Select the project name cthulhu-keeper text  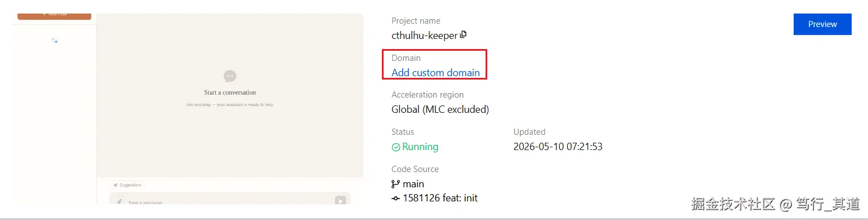pyautogui.click(x=425, y=35)
